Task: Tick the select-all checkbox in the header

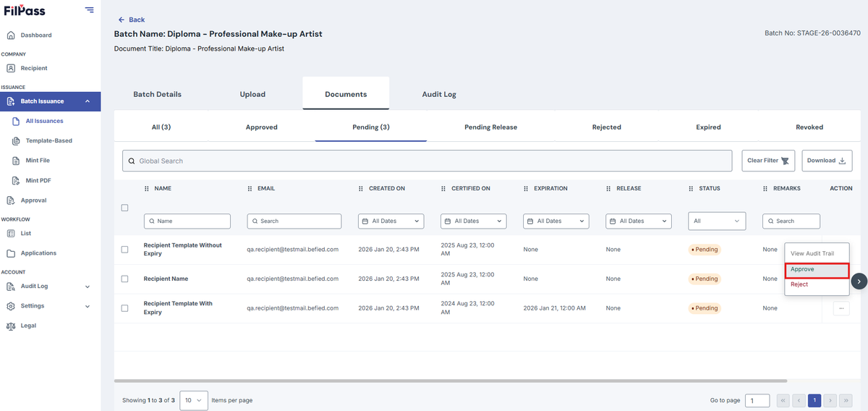Action: [124, 208]
